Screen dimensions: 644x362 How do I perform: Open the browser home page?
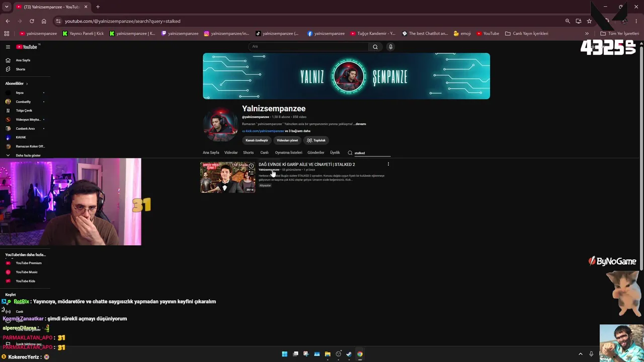click(x=44, y=21)
